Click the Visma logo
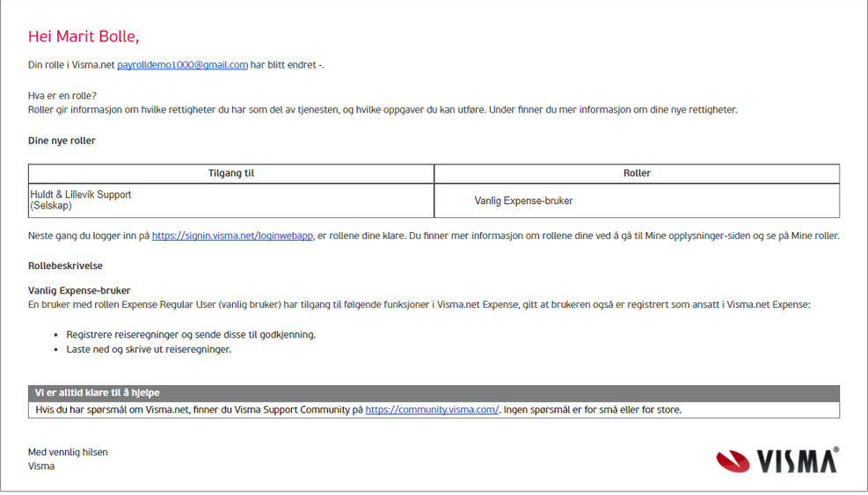Image resolution: width=868 pixels, height=495 pixels. tap(777, 460)
